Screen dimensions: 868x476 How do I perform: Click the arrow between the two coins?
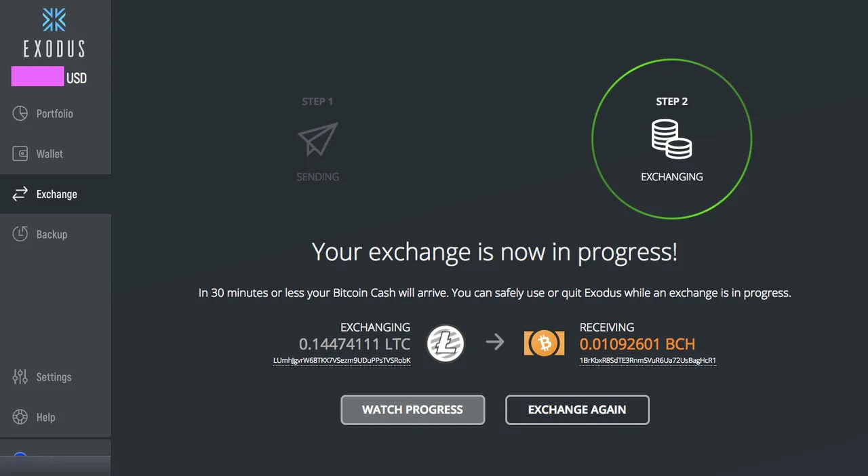click(x=495, y=342)
